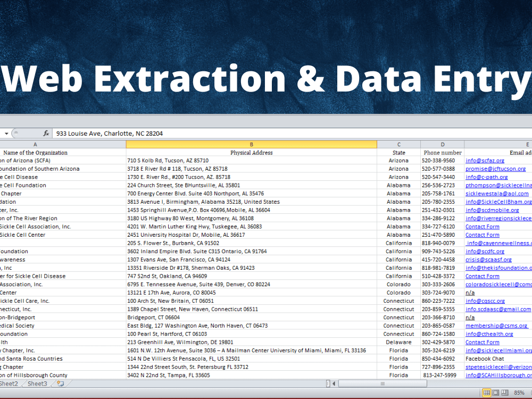
Task: Switch to Page Break Preview icon
Action: [505, 393]
